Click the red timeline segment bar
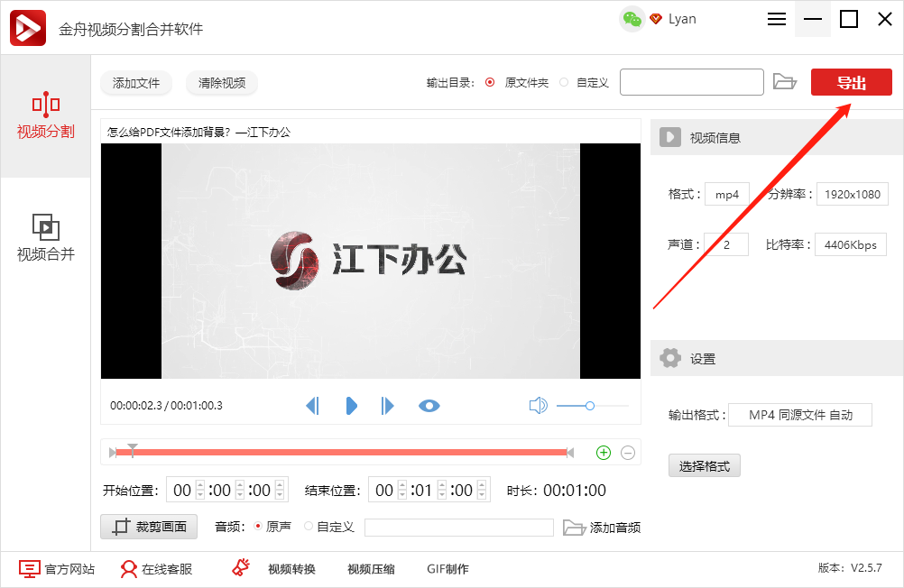The height and width of the screenshot is (588, 904). 341,453
